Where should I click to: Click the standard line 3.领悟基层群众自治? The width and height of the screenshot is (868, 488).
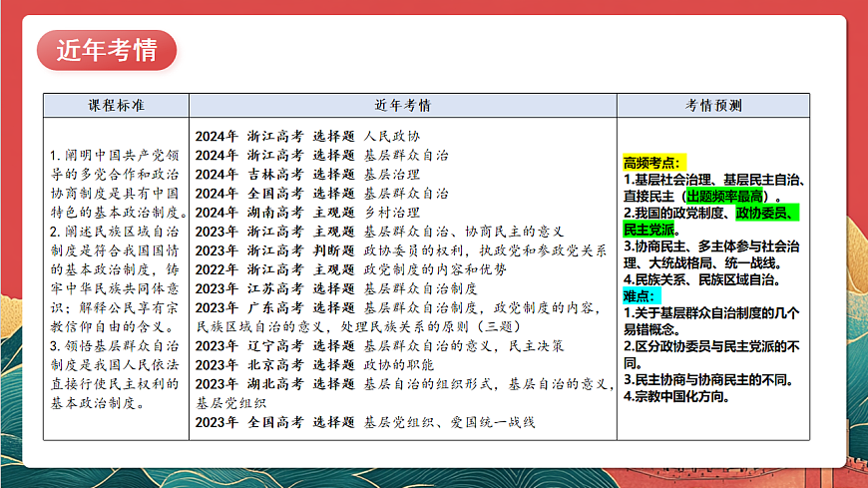[x=115, y=346]
